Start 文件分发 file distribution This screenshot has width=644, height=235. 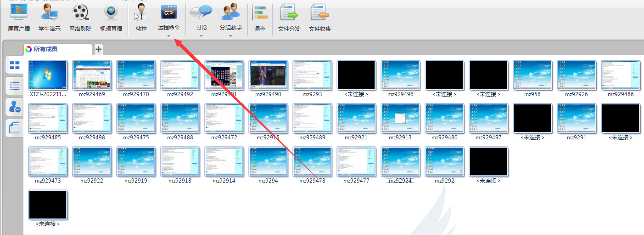pos(289,18)
